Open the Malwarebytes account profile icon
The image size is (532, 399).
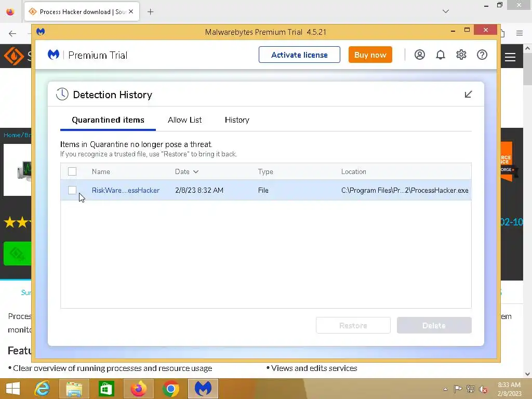click(419, 55)
